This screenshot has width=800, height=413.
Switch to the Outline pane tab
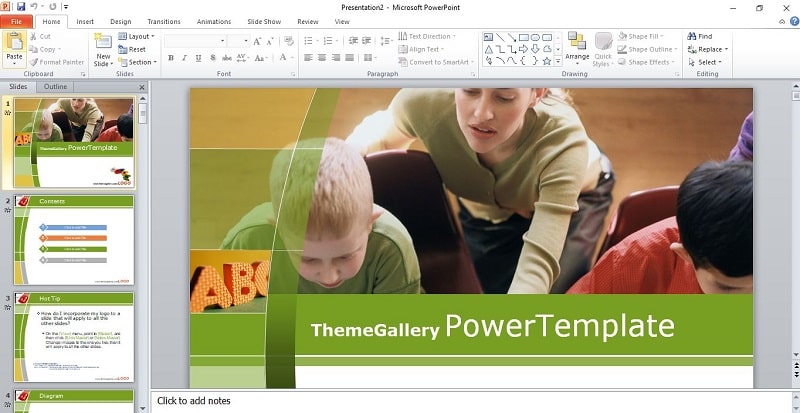[56, 87]
